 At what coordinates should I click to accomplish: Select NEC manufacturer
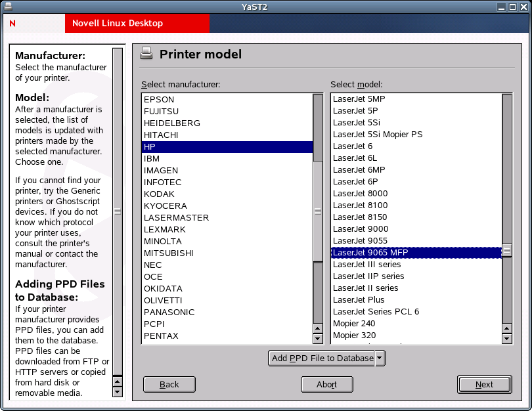227,265
